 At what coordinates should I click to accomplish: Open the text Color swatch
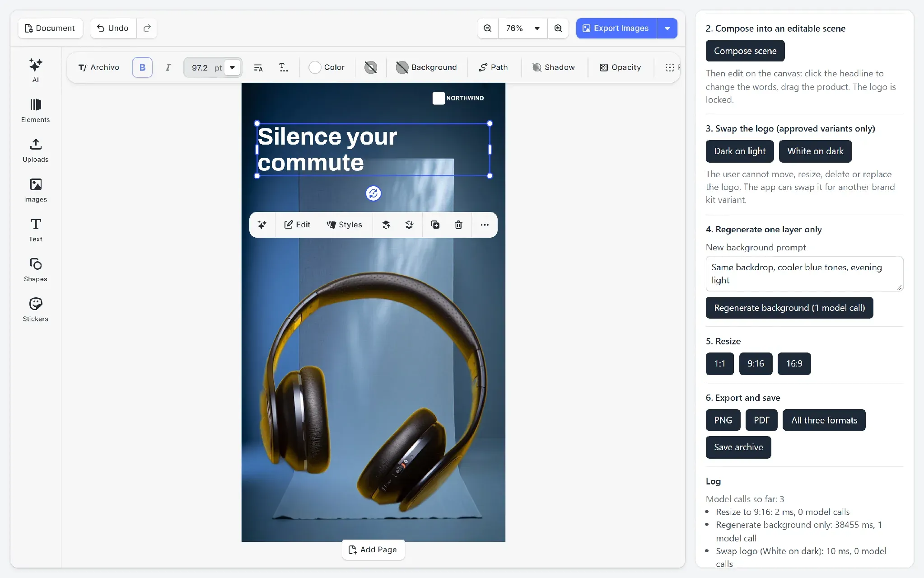click(x=327, y=67)
